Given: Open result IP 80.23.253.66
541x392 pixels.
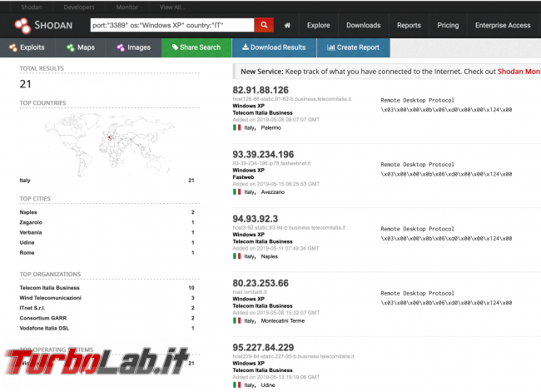Looking at the screenshot, I should click(x=261, y=283).
